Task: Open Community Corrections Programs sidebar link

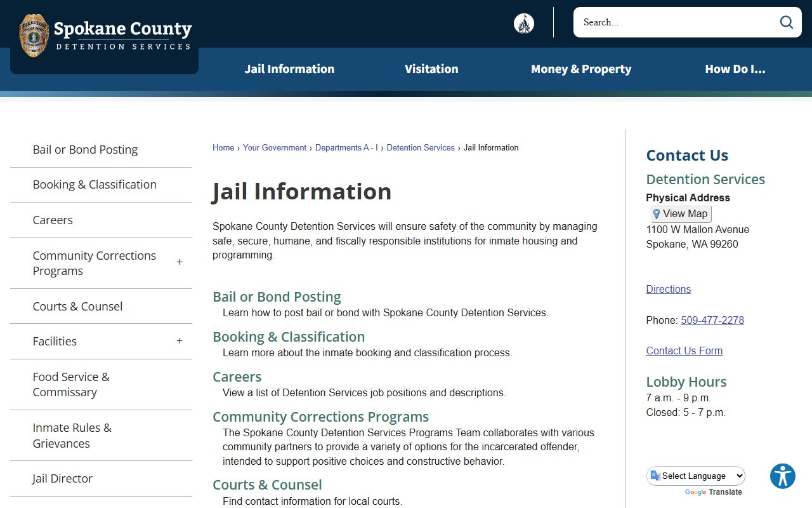Action: 95,264
